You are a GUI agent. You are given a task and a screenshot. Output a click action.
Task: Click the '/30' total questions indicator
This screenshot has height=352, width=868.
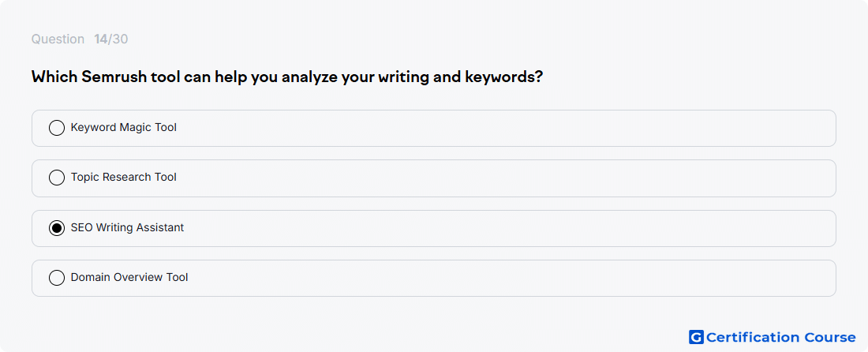[118, 39]
